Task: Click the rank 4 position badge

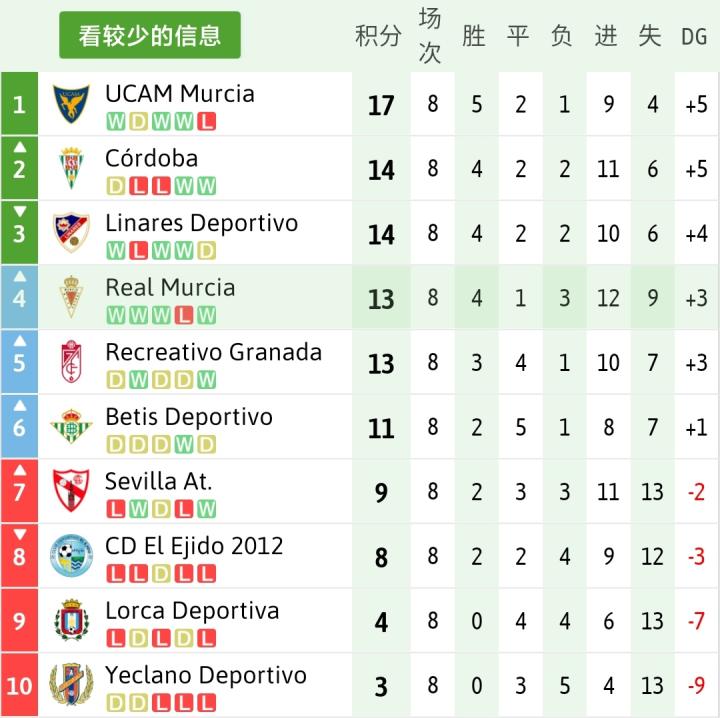Action: [x=19, y=297]
